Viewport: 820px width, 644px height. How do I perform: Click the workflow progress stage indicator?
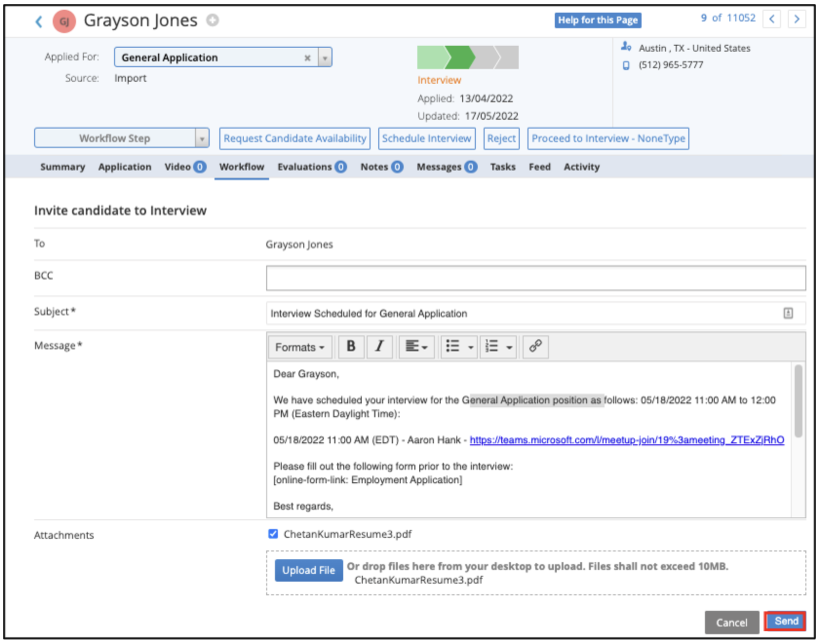468,57
